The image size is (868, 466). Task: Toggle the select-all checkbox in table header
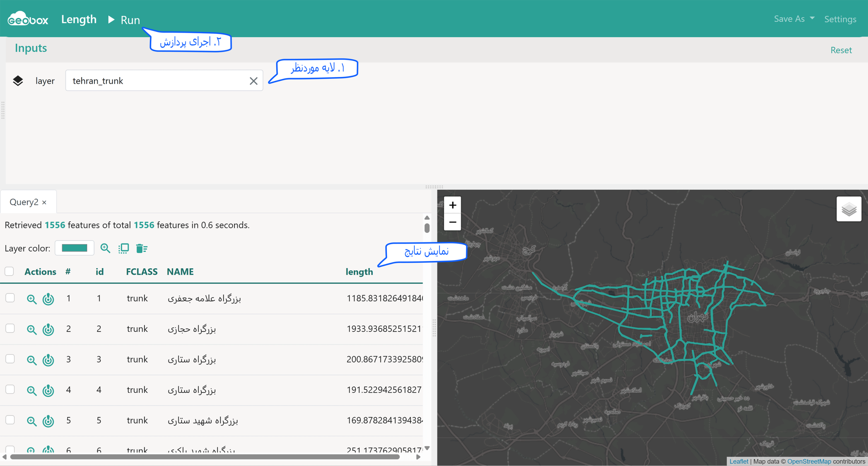point(9,271)
